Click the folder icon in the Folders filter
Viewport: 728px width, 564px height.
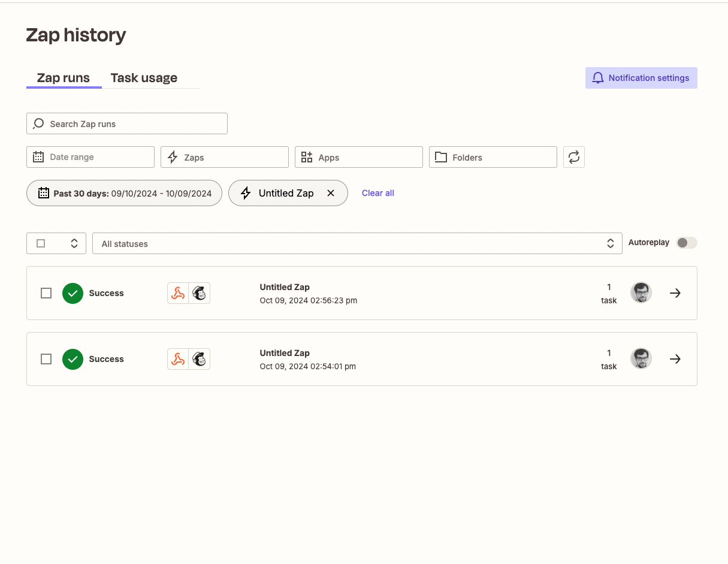coord(441,157)
